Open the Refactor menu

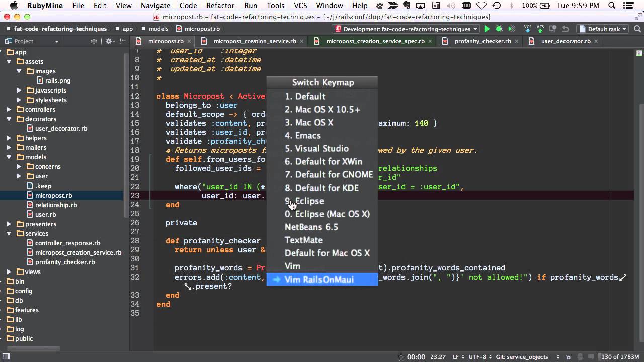(x=220, y=6)
